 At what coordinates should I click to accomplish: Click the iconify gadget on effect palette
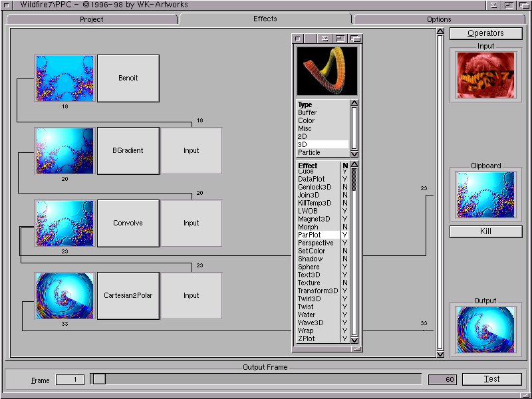coord(326,39)
